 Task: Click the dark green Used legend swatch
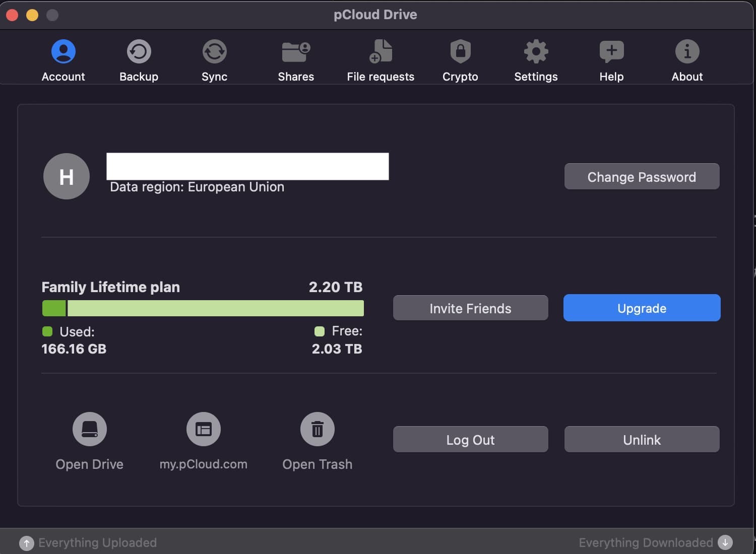47,331
